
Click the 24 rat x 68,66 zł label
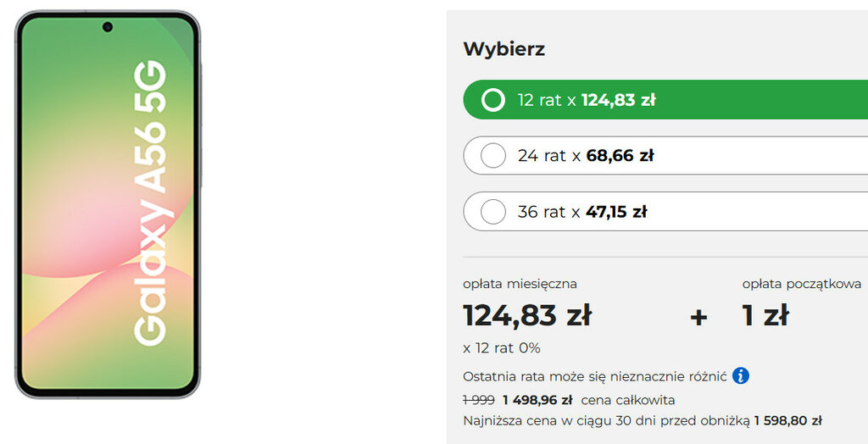[586, 156]
